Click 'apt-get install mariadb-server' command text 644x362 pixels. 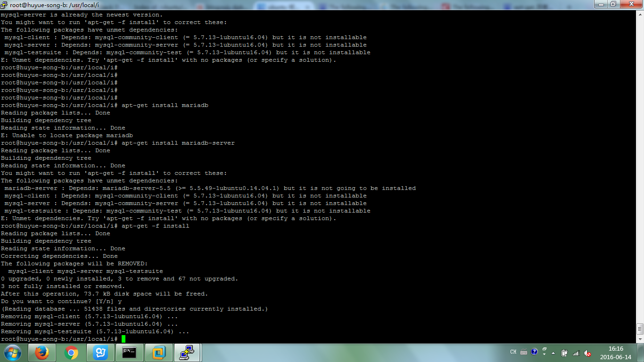pos(178,143)
